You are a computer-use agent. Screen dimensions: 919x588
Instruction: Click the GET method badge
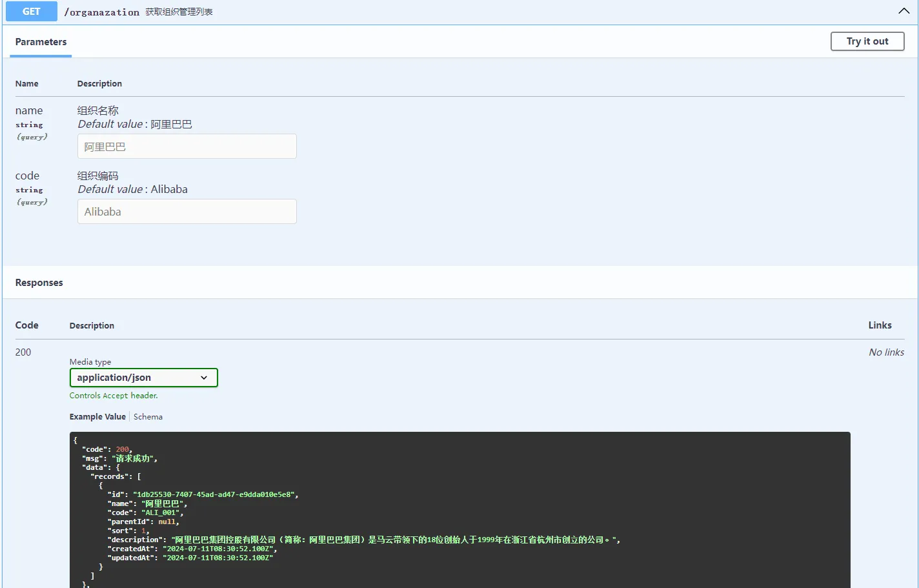[x=32, y=11]
